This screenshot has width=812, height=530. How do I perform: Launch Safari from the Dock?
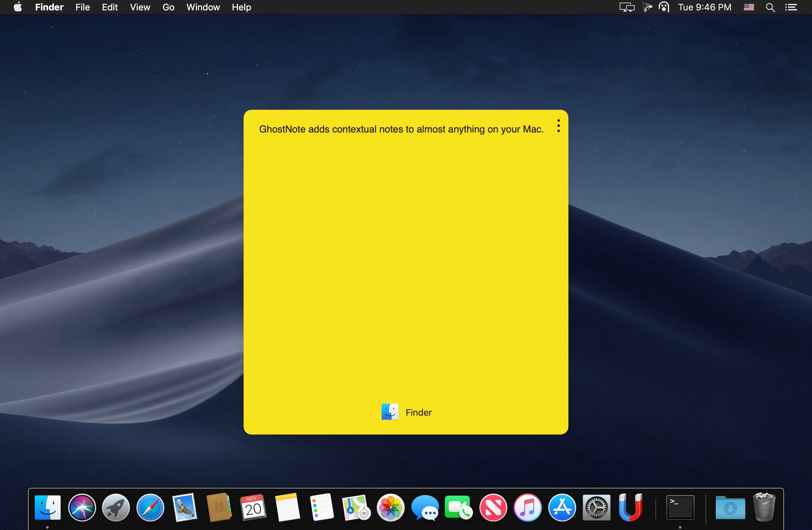point(150,508)
